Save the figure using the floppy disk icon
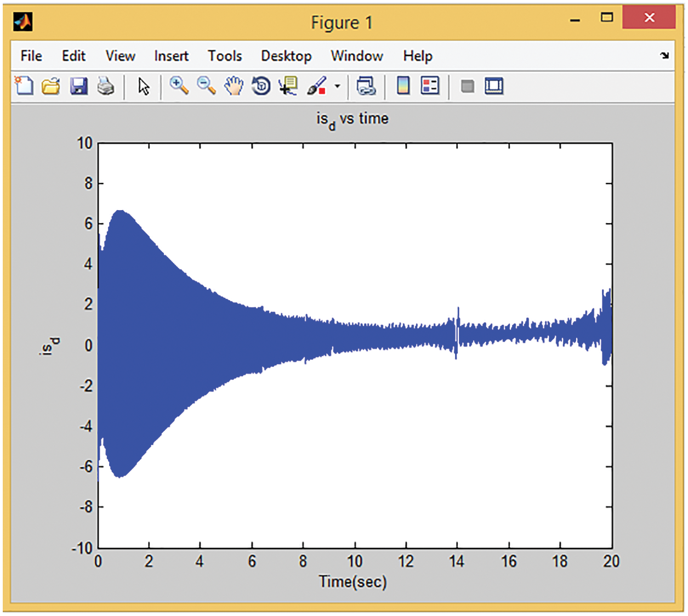This screenshot has height=616, width=688. 78,86
